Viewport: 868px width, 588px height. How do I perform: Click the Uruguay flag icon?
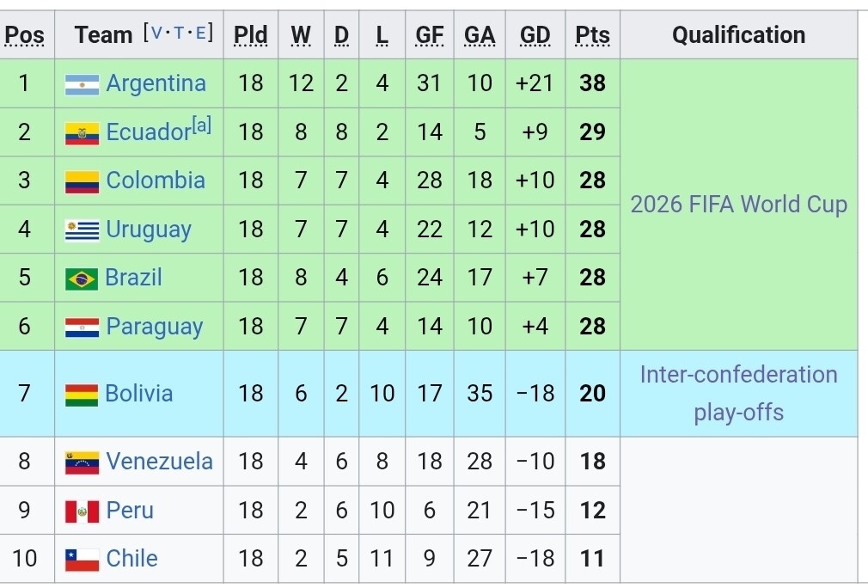pyautogui.click(x=82, y=230)
